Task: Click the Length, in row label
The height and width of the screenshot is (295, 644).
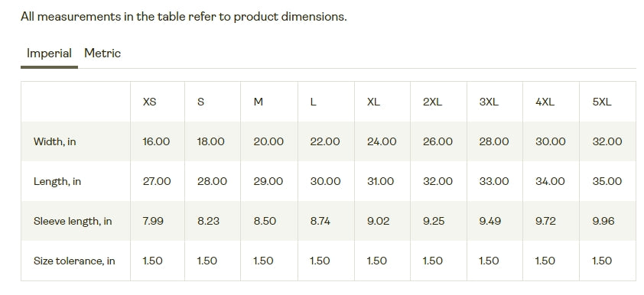Action: (57, 181)
